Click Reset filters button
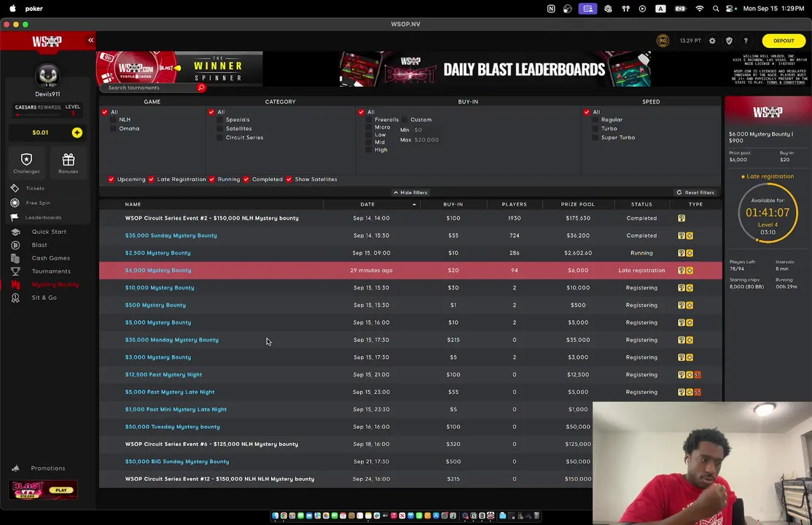Image resolution: width=812 pixels, height=525 pixels. pos(695,192)
